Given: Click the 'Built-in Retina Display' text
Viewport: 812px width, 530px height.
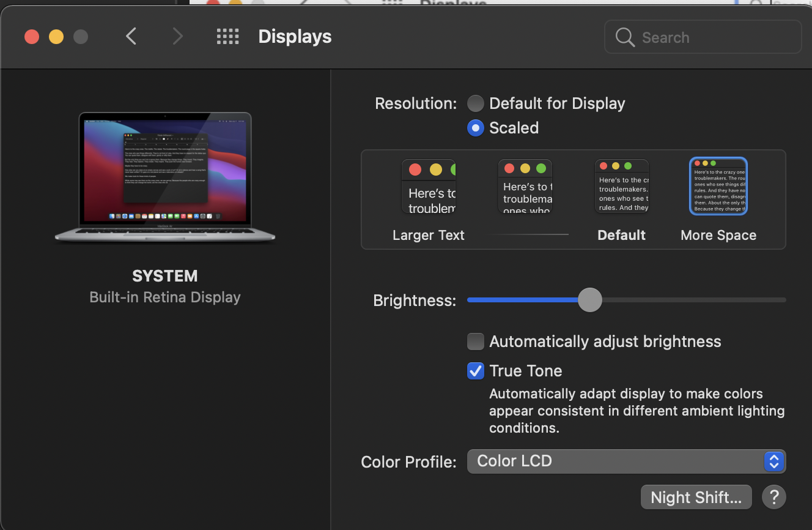Looking at the screenshot, I should pyautogui.click(x=165, y=297).
